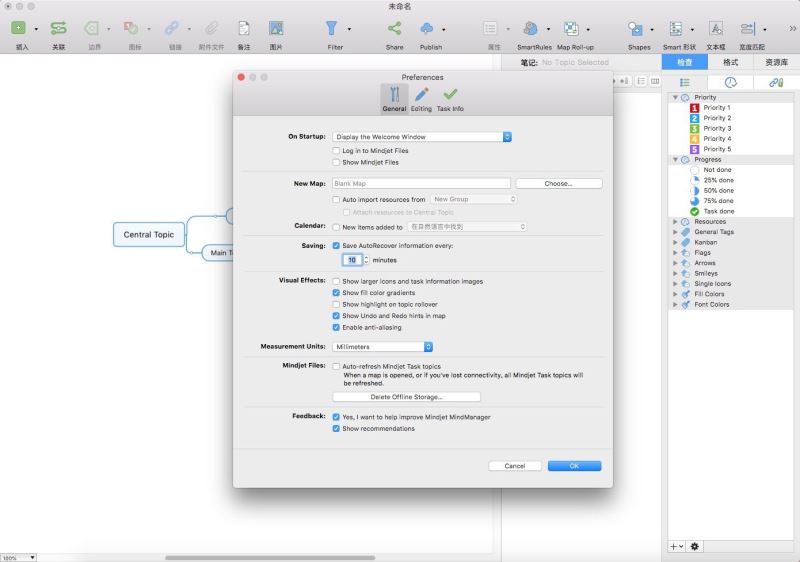
Task: Click the 备注 notes toolbar icon
Action: (244, 28)
